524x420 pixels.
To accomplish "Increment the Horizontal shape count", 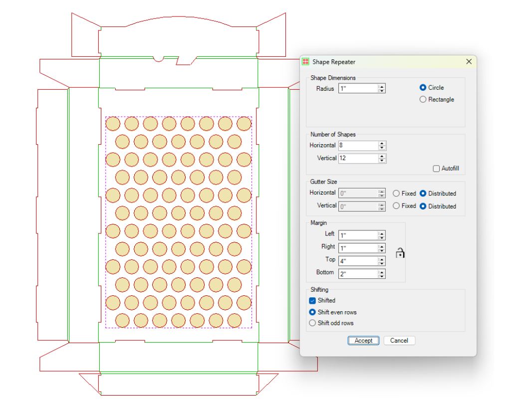I will coord(382,143).
